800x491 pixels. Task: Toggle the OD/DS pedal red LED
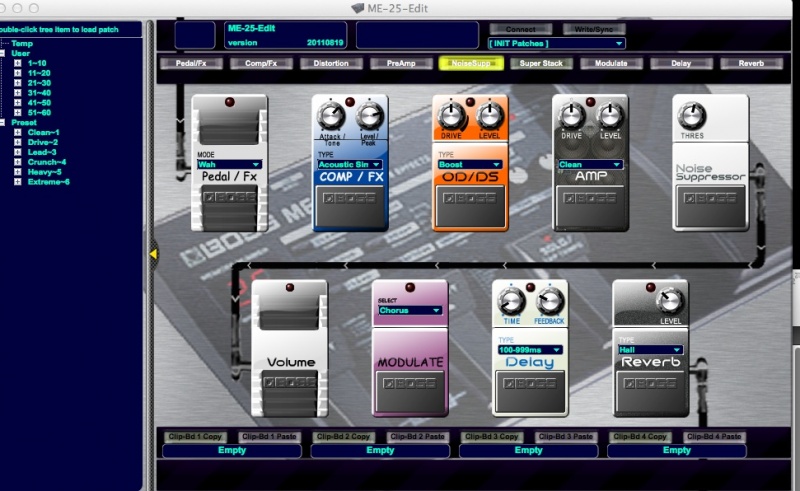point(470,102)
